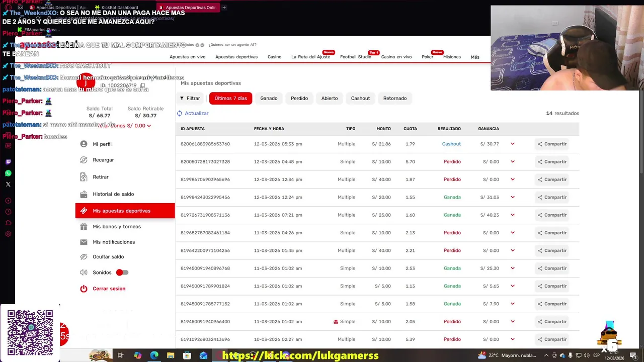Open Football Studio from top menu

click(356, 57)
